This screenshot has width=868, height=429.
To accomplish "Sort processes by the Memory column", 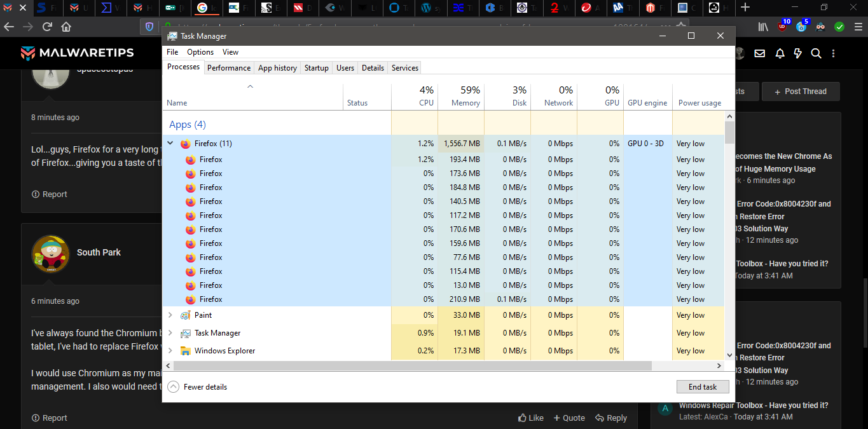I will [x=461, y=97].
